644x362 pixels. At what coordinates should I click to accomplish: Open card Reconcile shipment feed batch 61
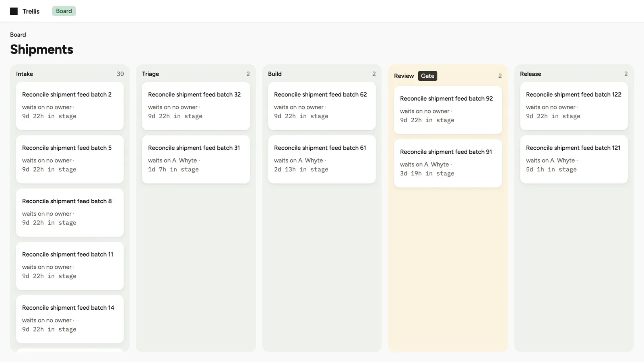click(x=322, y=160)
